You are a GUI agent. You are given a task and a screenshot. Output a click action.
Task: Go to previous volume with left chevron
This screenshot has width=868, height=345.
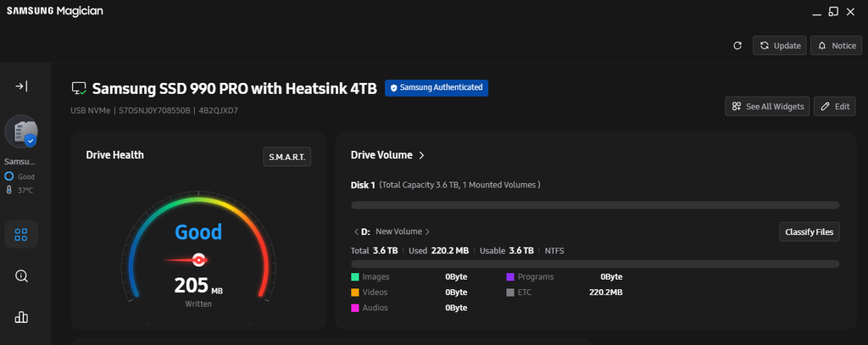point(355,231)
